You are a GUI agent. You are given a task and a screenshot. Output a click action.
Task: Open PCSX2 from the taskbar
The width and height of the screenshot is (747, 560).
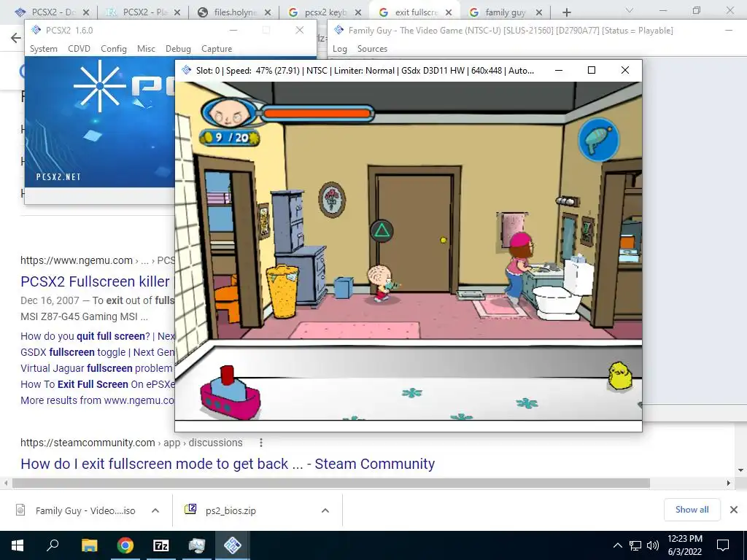point(233,545)
